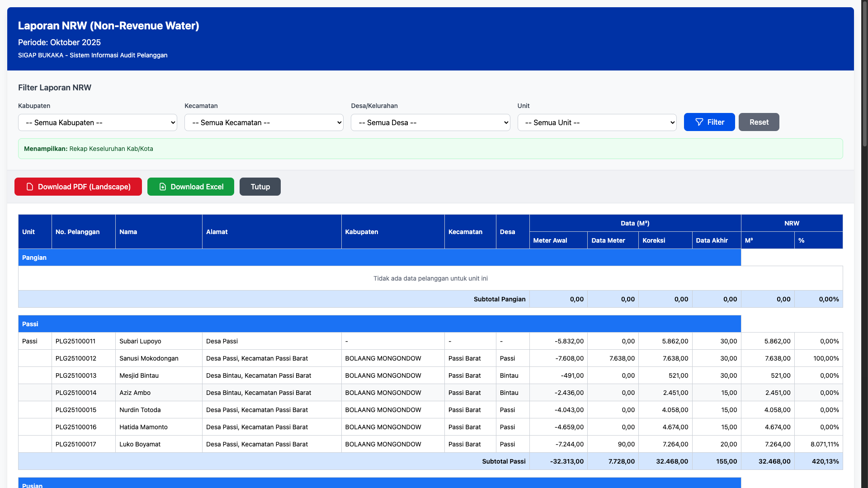Open the Desa/Kelurahan dropdown
The height and width of the screenshot is (488, 868).
430,122
